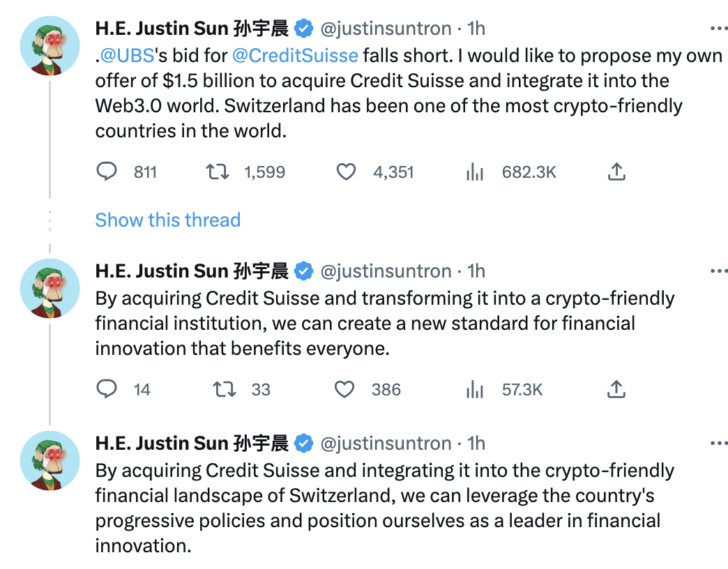Click the Show this thread link
Screen dimensions: 728x569
pos(167,220)
